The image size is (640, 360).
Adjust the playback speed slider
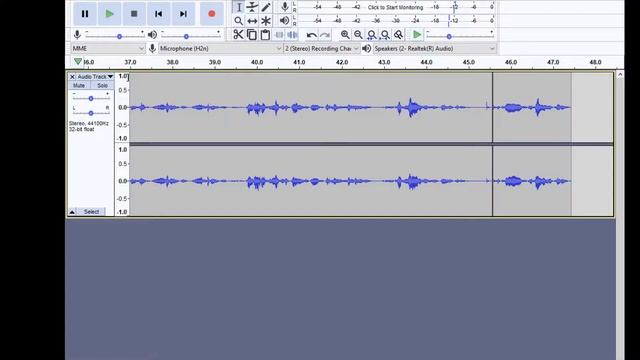pyautogui.click(x=460, y=36)
